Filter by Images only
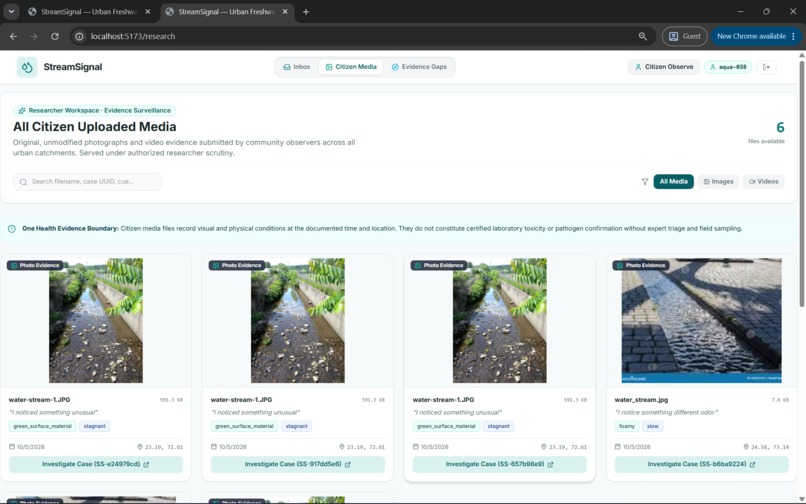Screen dimensions: 806x504 click(x=718, y=182)
